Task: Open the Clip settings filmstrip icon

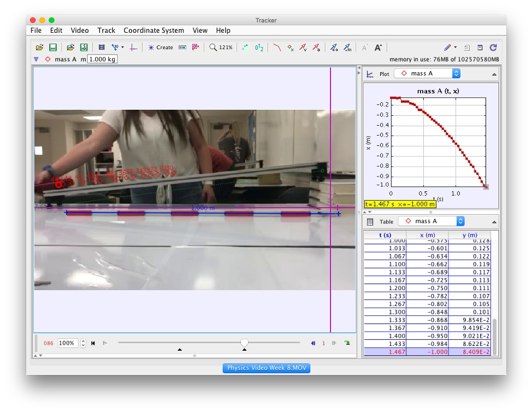Action: click(102, 48)
